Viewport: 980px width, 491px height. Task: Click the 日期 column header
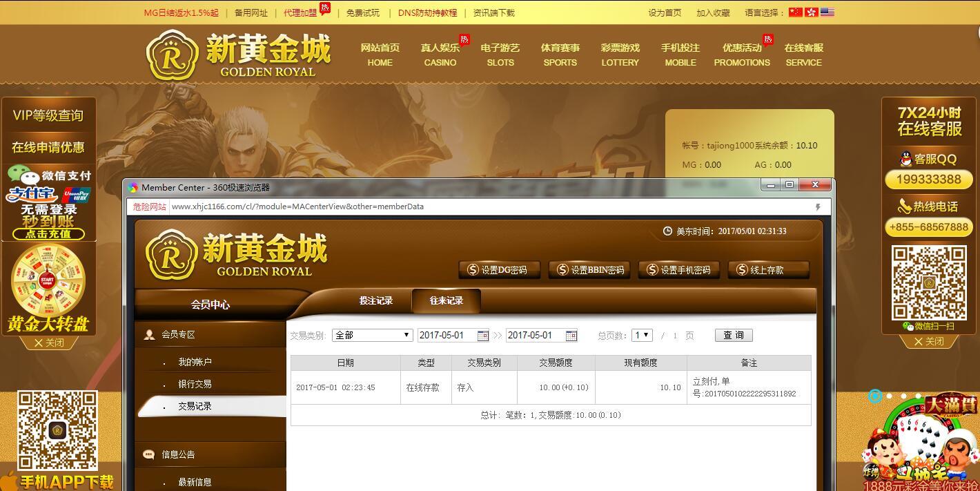(346, 363)
